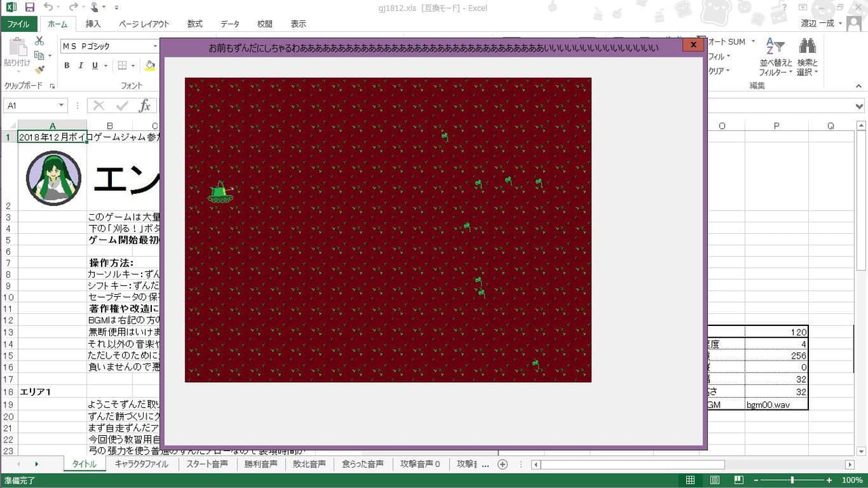The image size is (868, 488).
Task: Click the Cut scissors icon
Action: pyautogui.click(x=39, y=41)
